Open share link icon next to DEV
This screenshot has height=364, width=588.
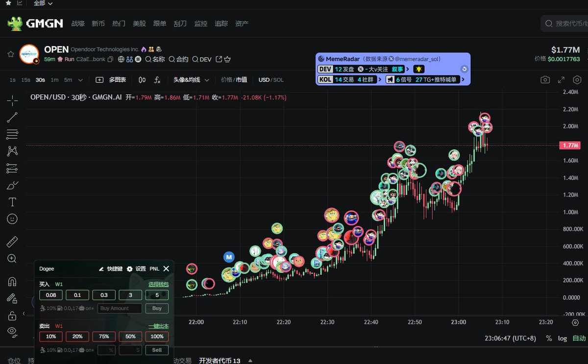219,59
